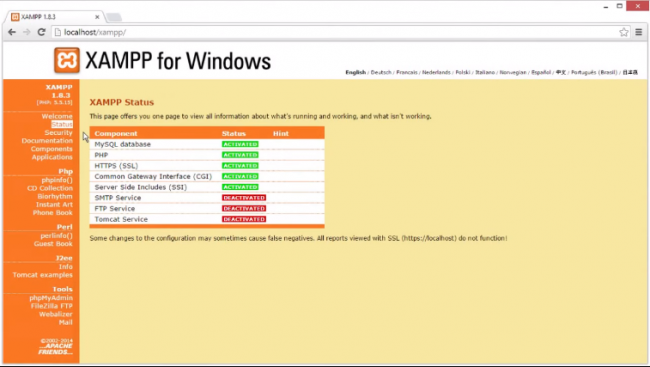This screenshot has height=367, width=650.
Task: Click the Apache Friends footer link
Action: click(x=56, y=349)
